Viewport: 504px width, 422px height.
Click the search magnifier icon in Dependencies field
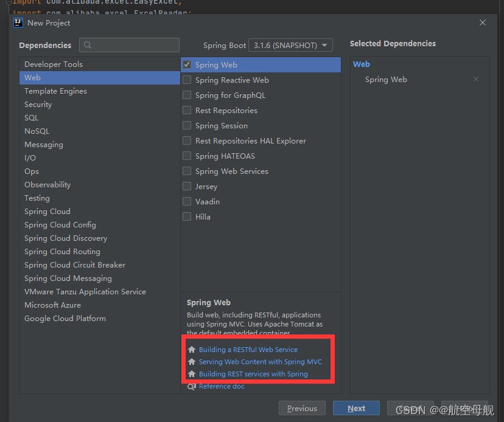click(88, 45)
